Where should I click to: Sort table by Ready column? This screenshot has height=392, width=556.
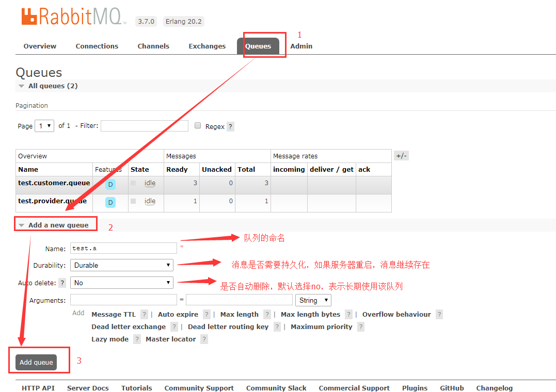(x=177, y=169)
